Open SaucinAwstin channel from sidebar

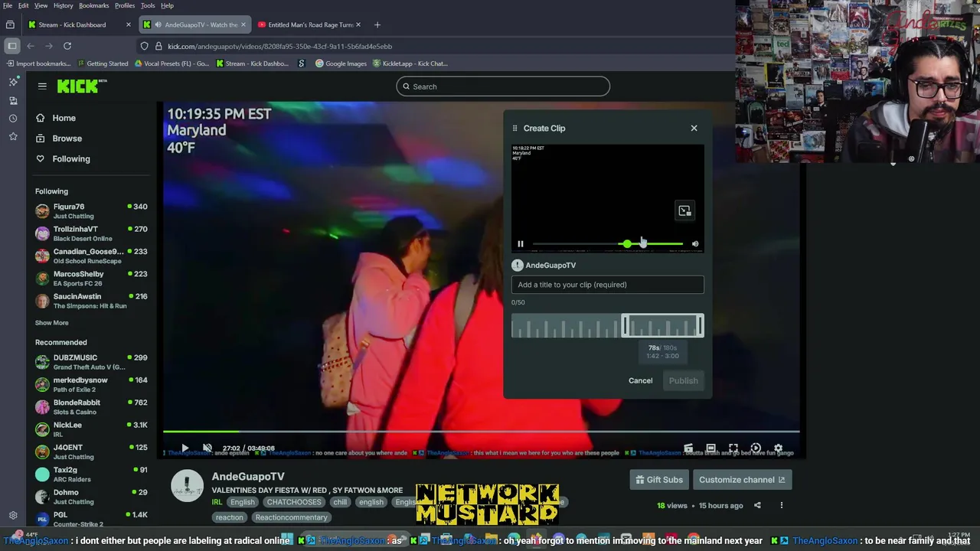(x=91, y=301)
